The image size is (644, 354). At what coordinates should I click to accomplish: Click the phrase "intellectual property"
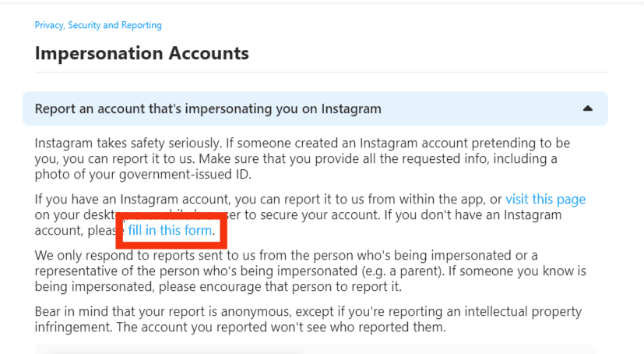[523, 312]
